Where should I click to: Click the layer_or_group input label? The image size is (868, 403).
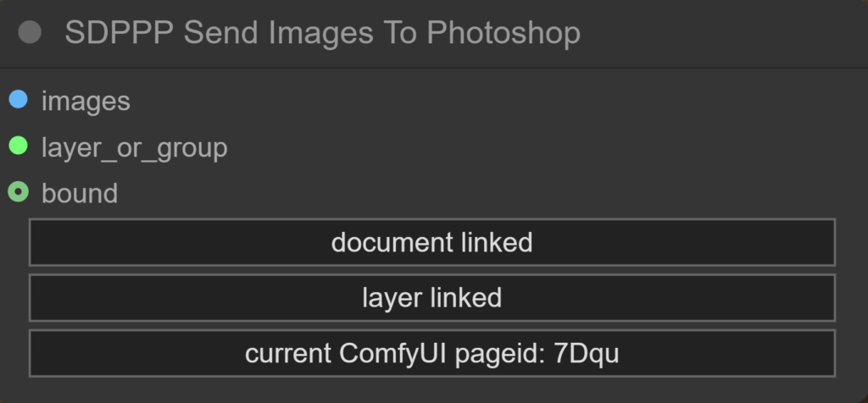point(134,148)
